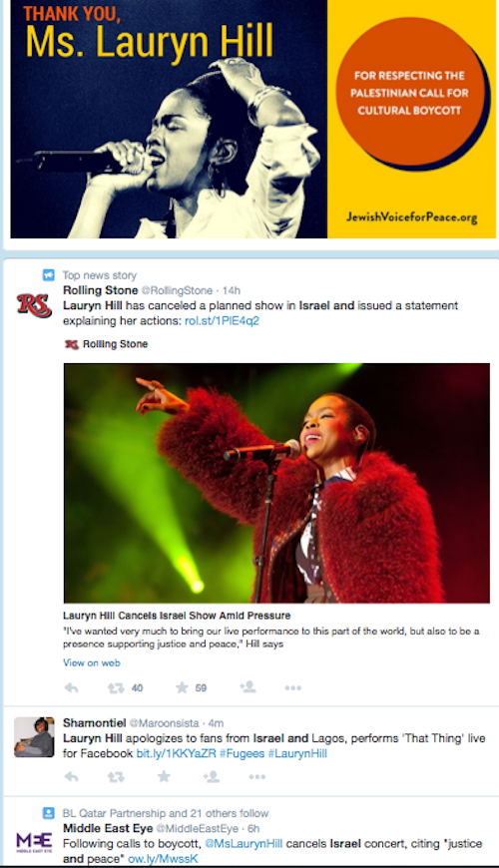Screen dimensions: 499x868
Task: Open Middle East Eye profile logo
Action: point(34,842)
